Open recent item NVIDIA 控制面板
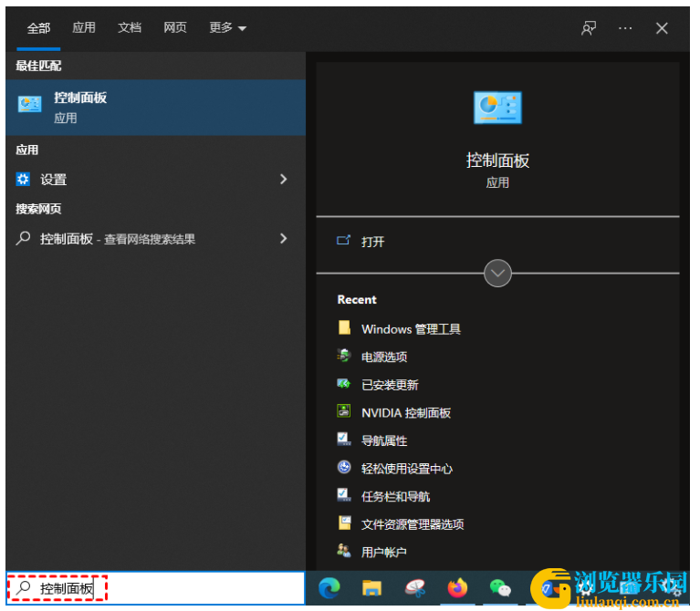700x611 pixels. click(406, 413)
